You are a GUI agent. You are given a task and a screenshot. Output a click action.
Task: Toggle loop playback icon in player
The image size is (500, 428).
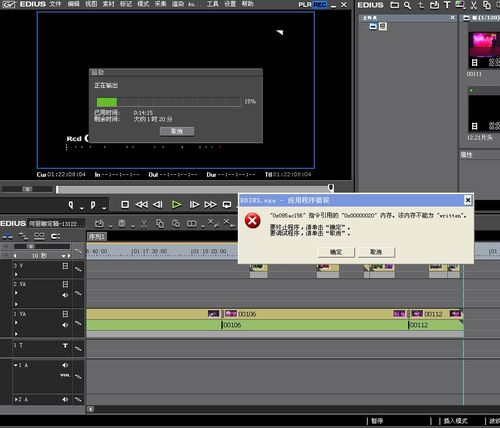click(227, 205)
